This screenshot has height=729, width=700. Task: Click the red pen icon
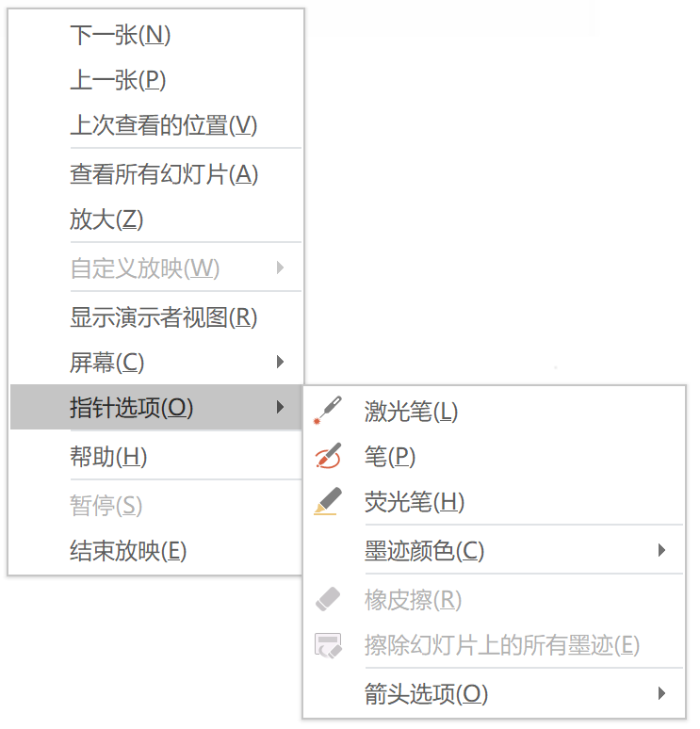(327, 457)
